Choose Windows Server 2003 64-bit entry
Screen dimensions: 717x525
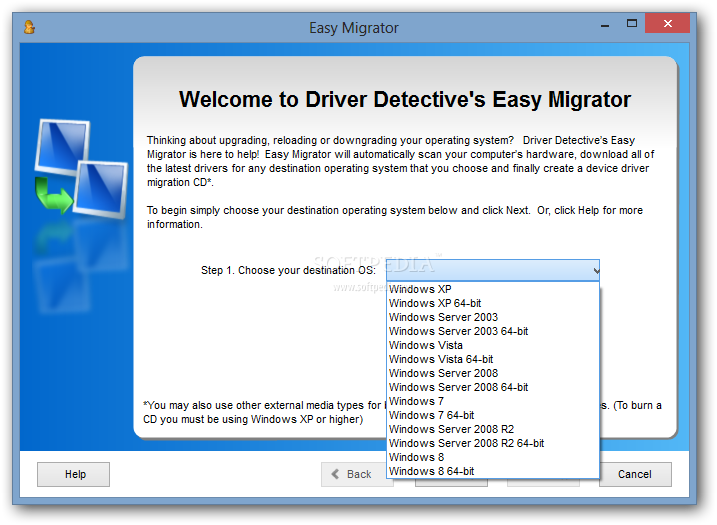point(492,332)
